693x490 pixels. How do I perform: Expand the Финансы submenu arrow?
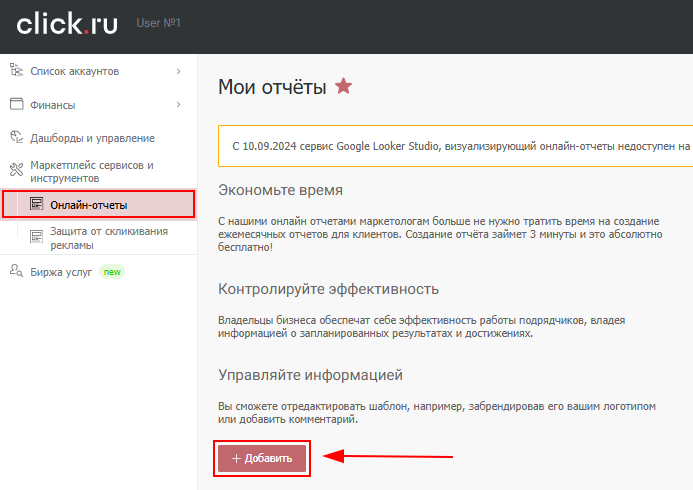click(x=178, y=104)
